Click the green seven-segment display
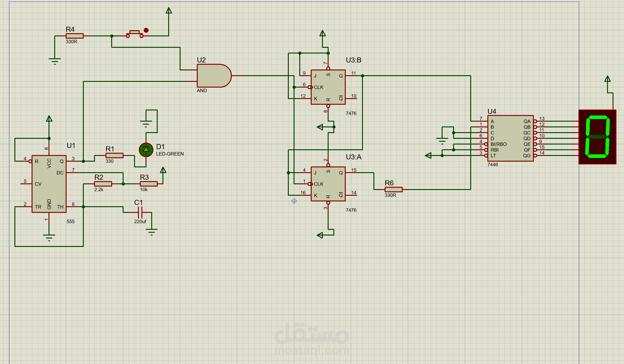The width and height of the screenshot is (624, 364). (x=597, y=137)
